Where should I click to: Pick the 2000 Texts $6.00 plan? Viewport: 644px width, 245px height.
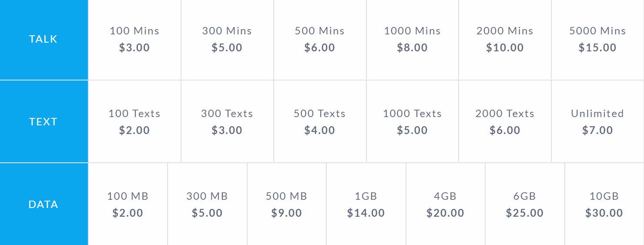(x=505, y=121)
